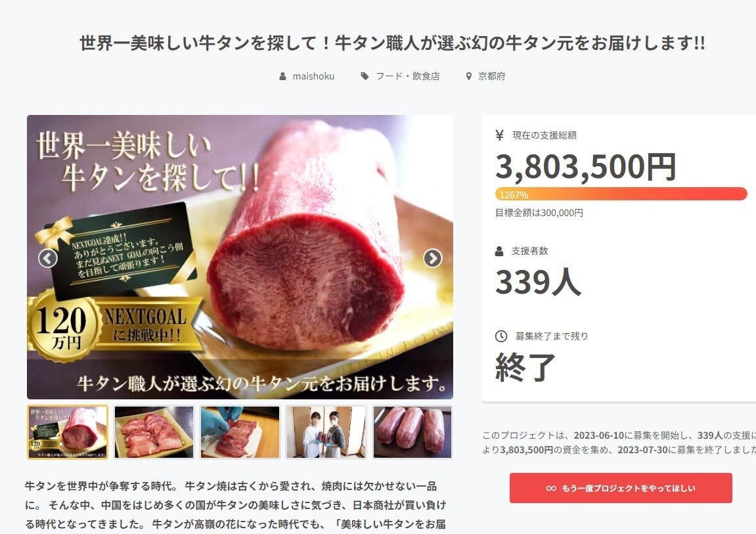The width and height of the screenshot is (756, 534).
Task: Click the person icon beside 支援者数
Action: pos(499,251)
